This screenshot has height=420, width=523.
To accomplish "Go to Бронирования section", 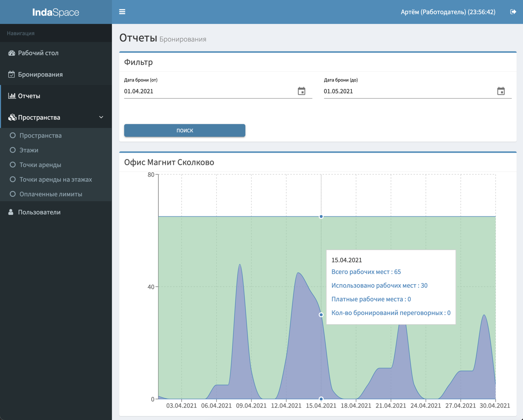I will click(x=56, y=74).
